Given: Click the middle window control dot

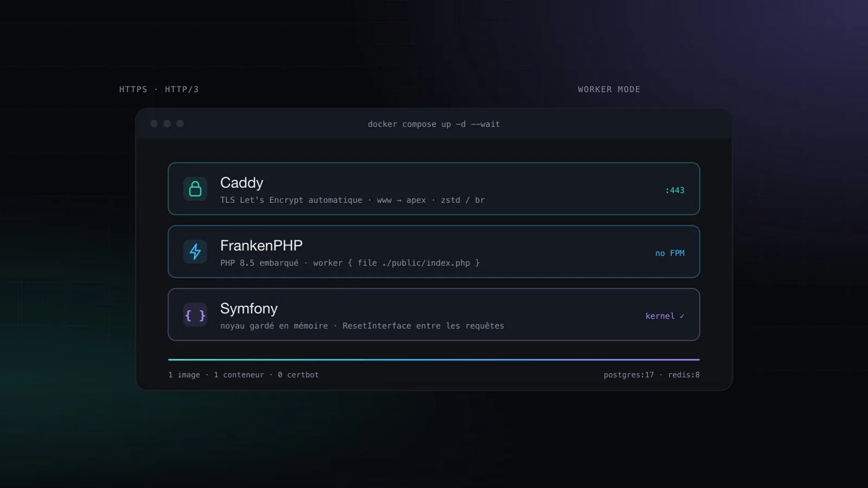Looking at the screenshot, I should tap(167, 124).
